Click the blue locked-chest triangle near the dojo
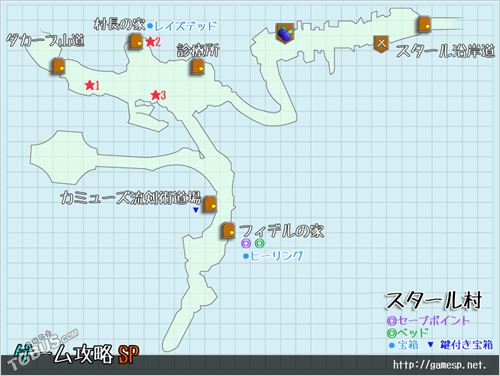This screenshot has height=376, width=500. pos(196,210)
